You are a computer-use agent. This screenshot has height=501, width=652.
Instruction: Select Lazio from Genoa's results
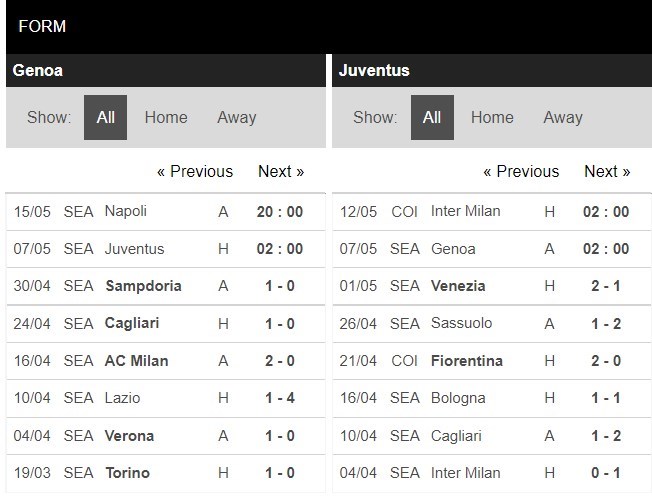pos(122,398)
